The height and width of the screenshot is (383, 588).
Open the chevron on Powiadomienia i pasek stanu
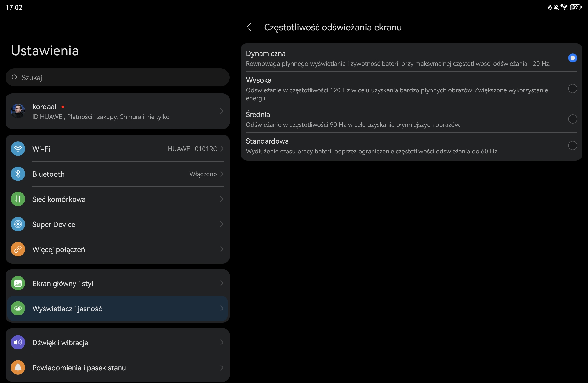pyautogui.click(x=222, y=368)
